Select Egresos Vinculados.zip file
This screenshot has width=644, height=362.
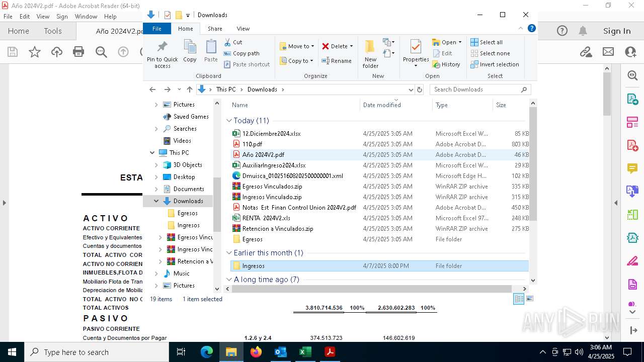380,187
